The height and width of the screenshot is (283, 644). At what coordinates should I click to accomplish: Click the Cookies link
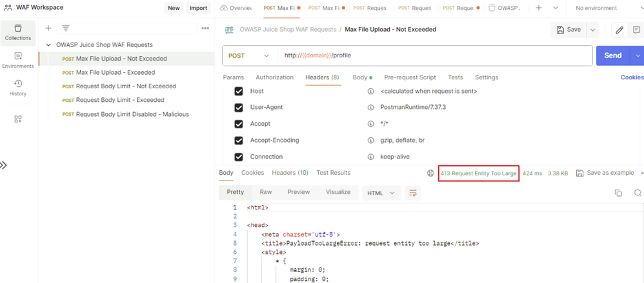[x=632, y=77]
